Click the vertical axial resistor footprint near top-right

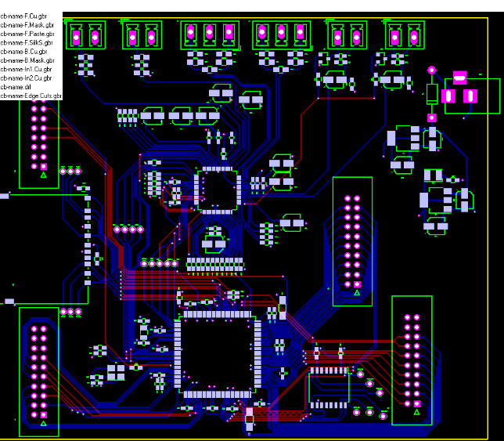431,94
